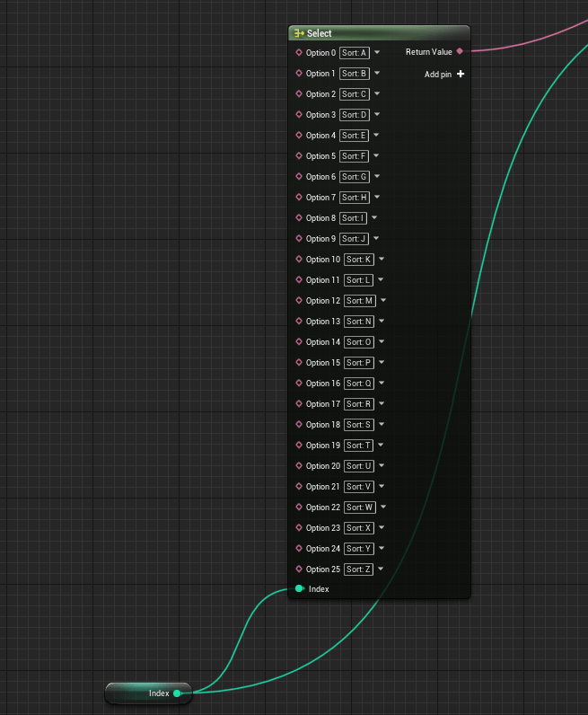
Task: Click the Sort: J value box
Action: tap(354, 239)
